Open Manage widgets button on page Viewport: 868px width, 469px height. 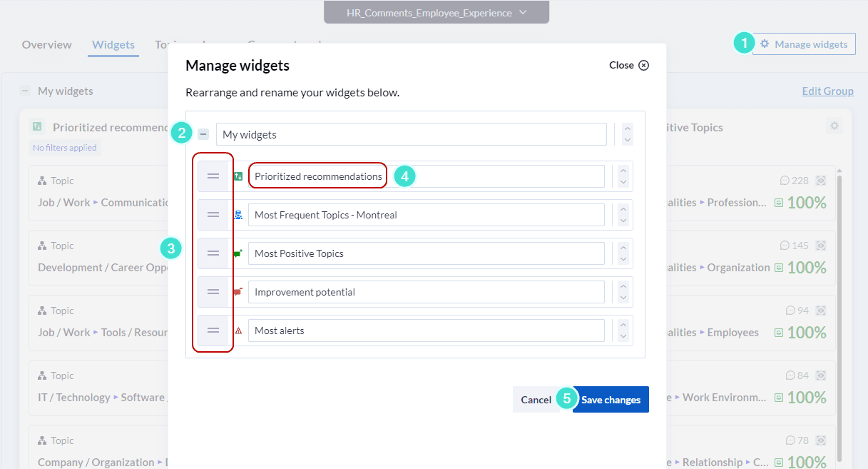[804, 44]
